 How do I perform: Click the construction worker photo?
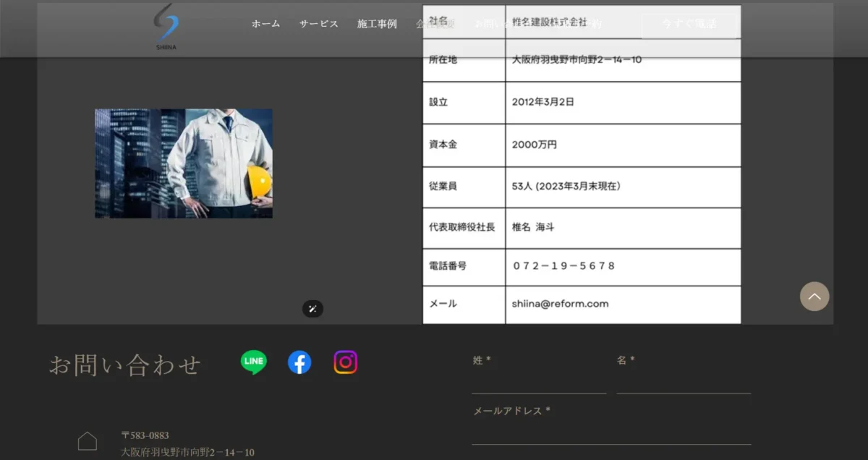coord(184,163)
